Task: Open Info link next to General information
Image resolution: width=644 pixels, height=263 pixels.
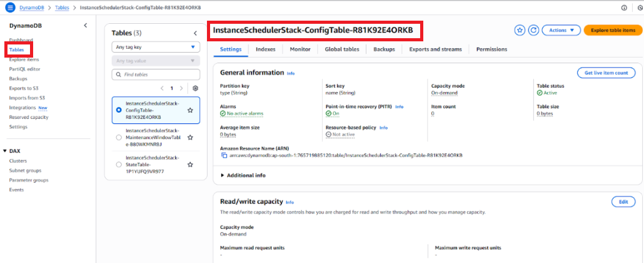Action: click(x=290, y=73)
